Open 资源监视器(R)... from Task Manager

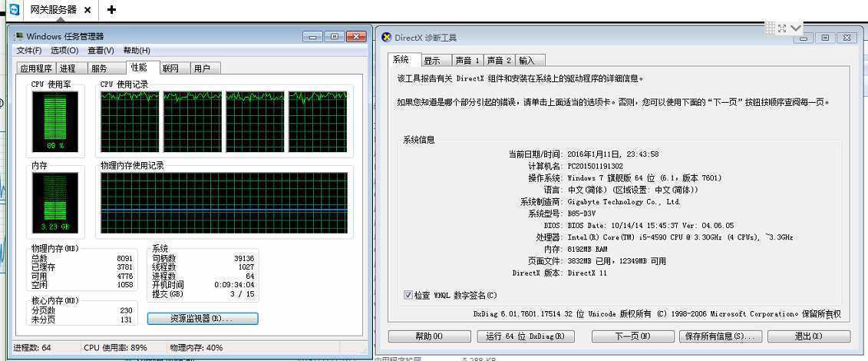203,319
